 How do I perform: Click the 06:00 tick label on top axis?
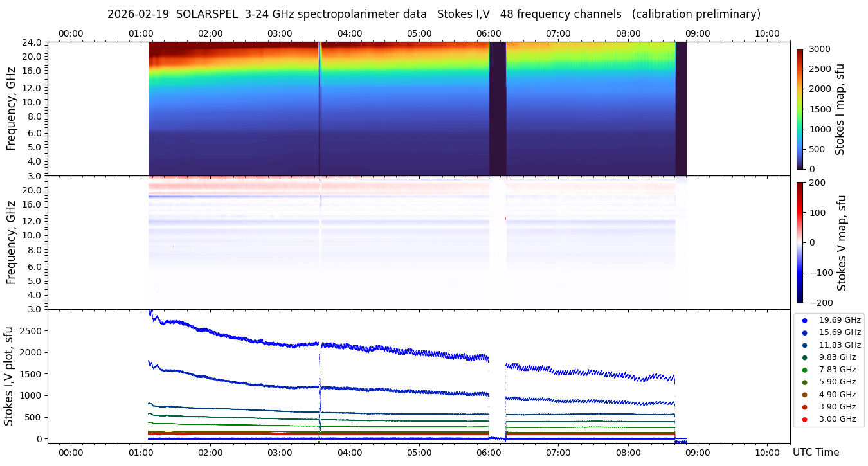tap(489, 33)
